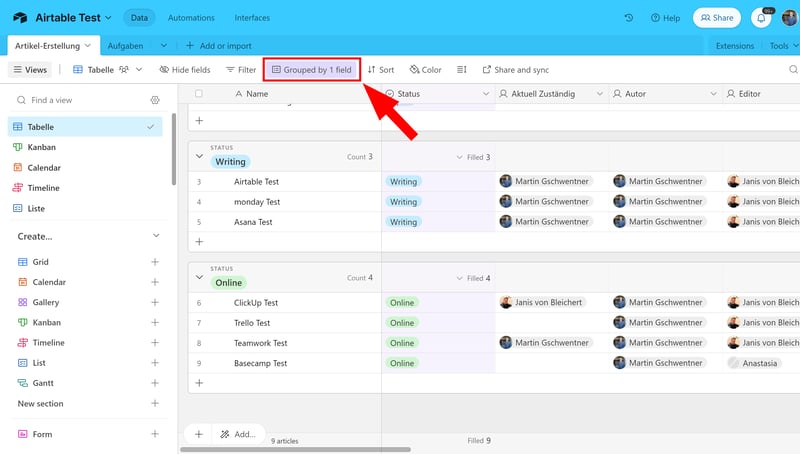This screenshot has width=800, height=454.
Task: Click the Writing status tag for Airtable Test
Action: coord(404,182)
